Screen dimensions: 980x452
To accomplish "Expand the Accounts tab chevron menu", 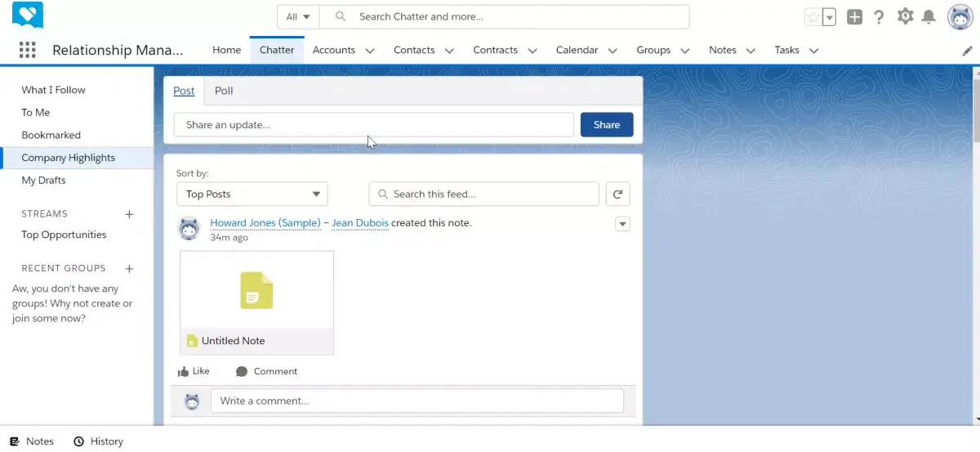I will 370,51.
